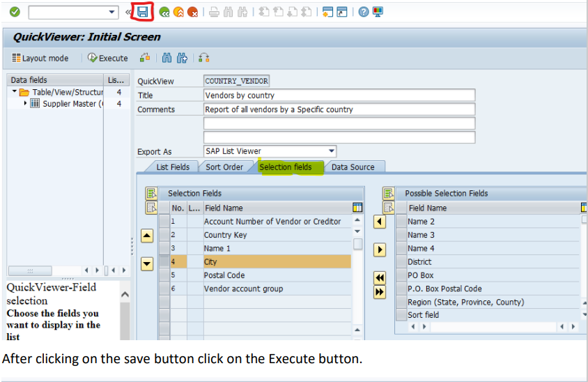Click the QuickView name field COUNTRY_VENDOR

coord(236,81)
